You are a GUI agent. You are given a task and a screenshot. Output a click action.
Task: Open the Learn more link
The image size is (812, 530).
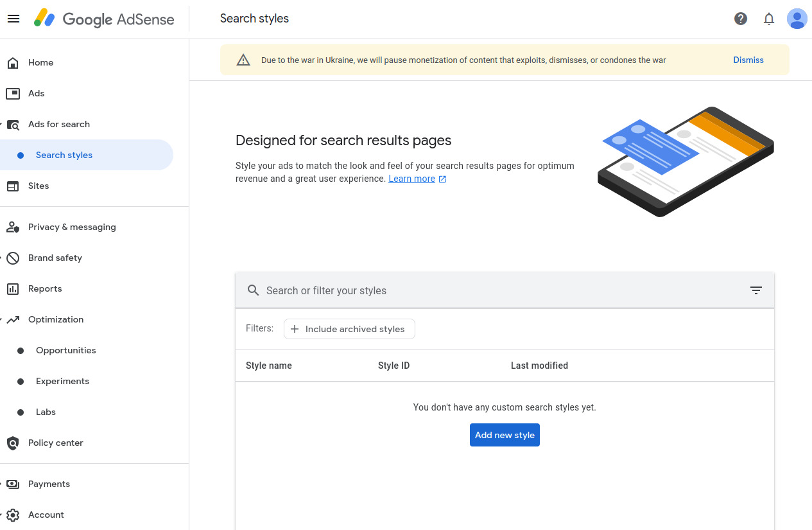tap(413, 179)
